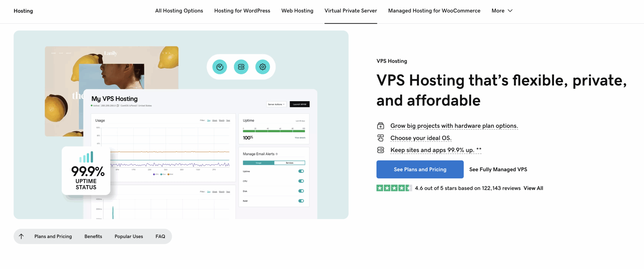Filter upper Usage chart by Week
This screenshot has width=644, height=269.
(x=214, y=120)
